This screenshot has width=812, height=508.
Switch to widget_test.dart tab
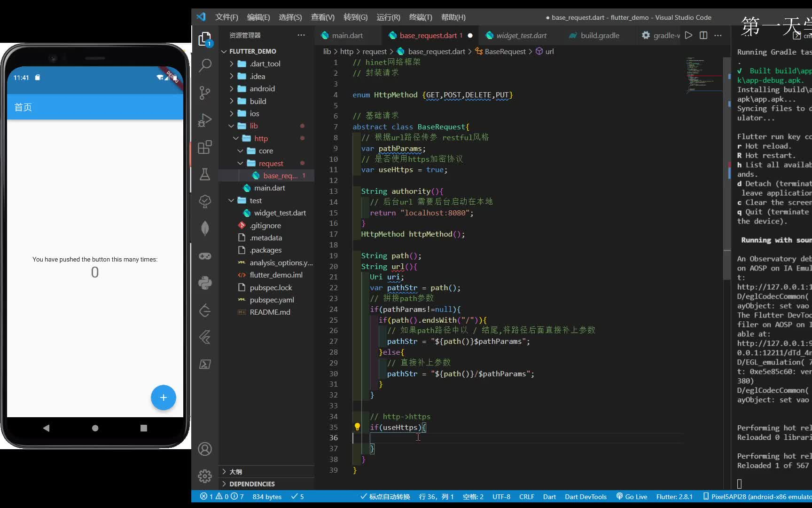pos(521,35)
